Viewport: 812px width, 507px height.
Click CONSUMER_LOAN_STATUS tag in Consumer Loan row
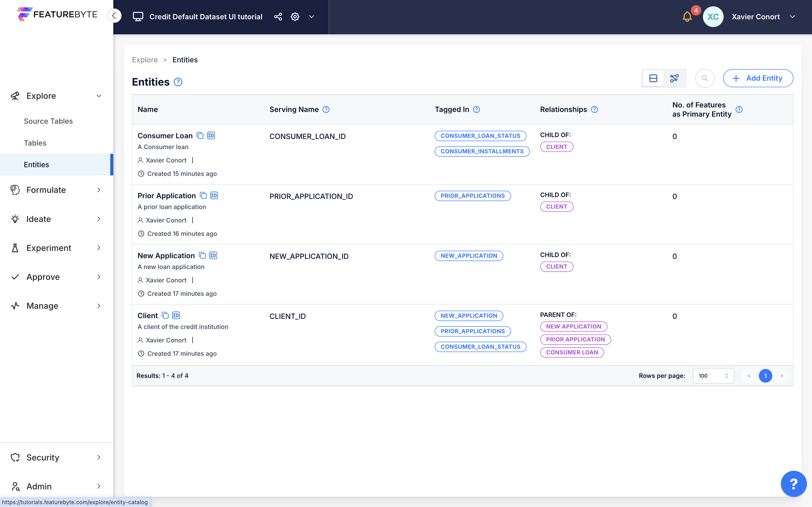[x=480, y=135]
